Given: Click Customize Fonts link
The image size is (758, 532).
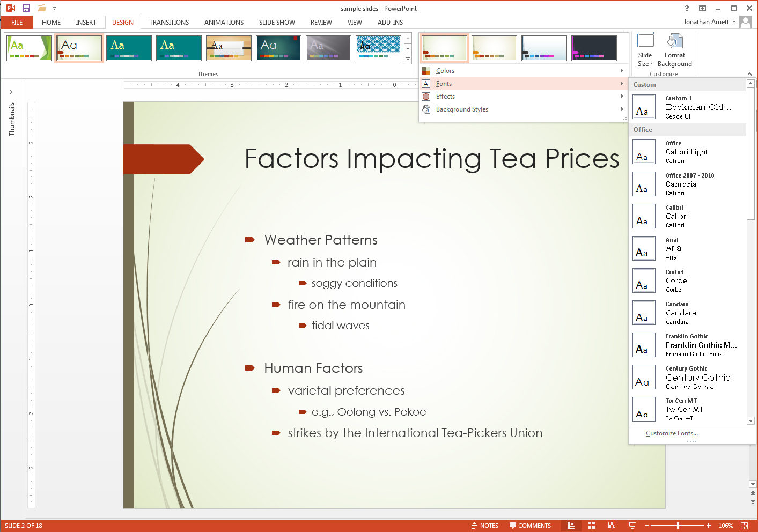Looking at the screenshot, I should 672,433.
